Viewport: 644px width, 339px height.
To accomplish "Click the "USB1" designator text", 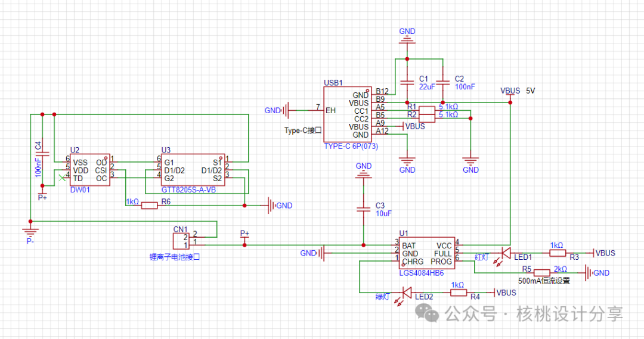I will [333, 83].
